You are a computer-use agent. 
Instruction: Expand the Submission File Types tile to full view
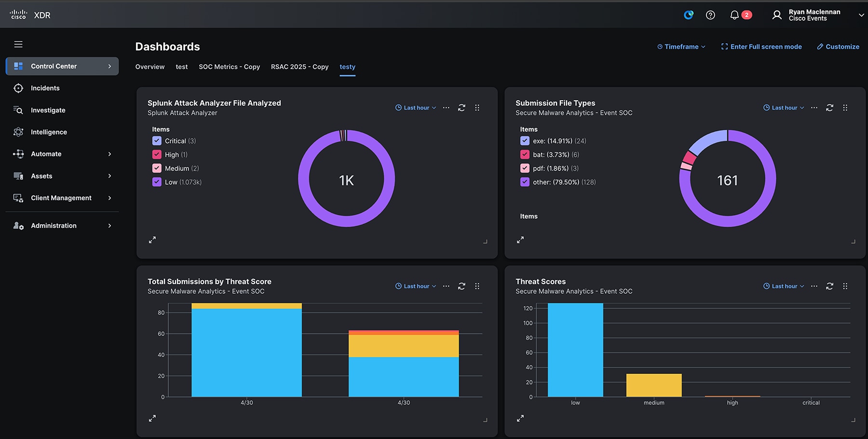[x=520, y=240]
